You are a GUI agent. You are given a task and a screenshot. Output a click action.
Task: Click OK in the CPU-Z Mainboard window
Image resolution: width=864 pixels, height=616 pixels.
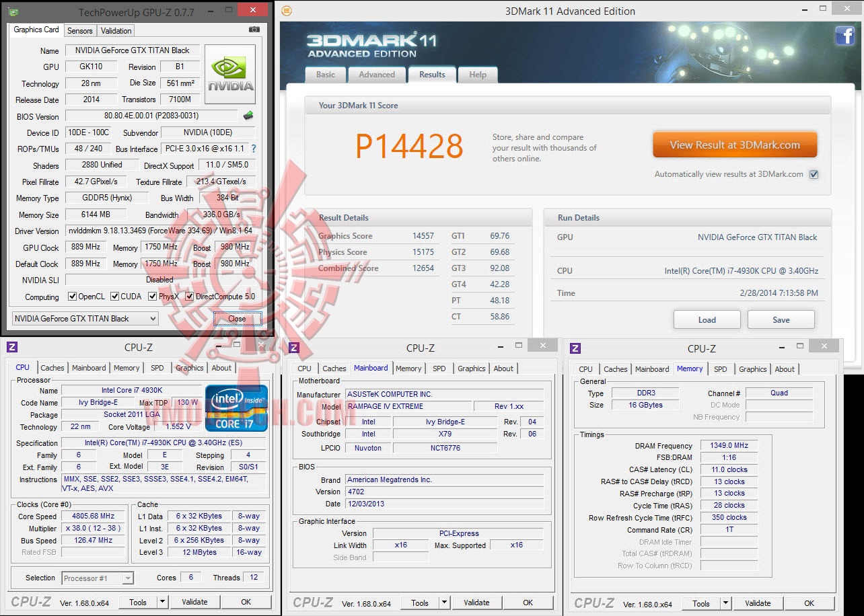coord(528,603)
